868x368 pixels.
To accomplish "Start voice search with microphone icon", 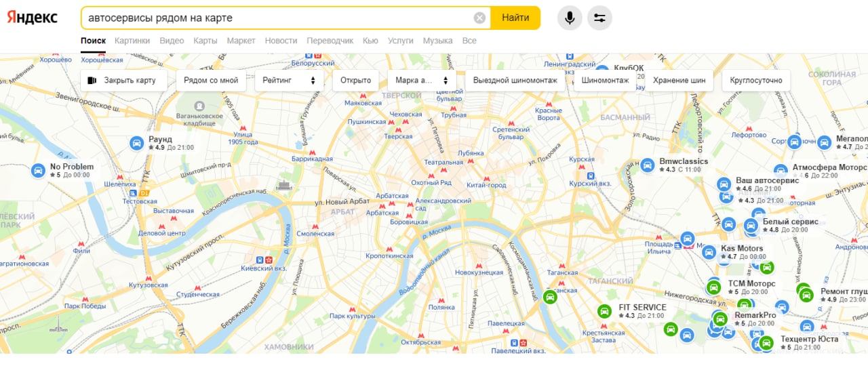I will 570,18.
